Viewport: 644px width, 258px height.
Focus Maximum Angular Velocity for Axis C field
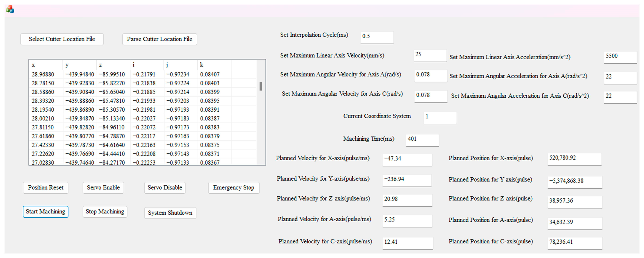(431, 96)
